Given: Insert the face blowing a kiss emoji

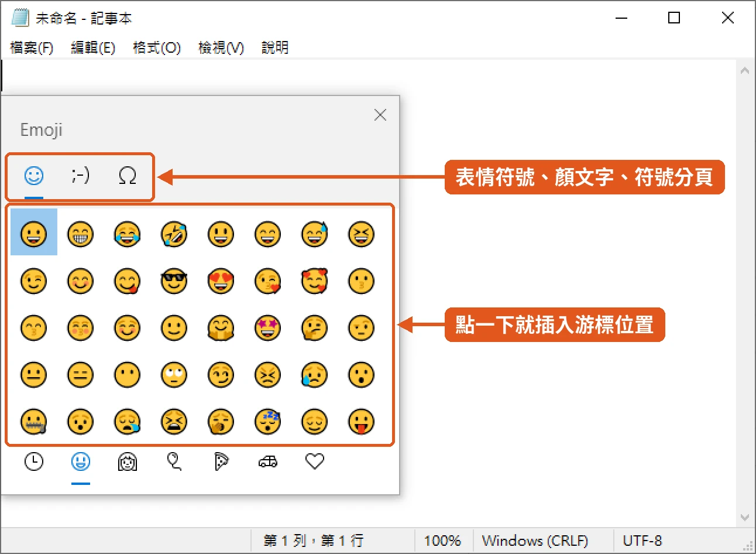Looking at the screenshot, I should (x=268, y=281).
